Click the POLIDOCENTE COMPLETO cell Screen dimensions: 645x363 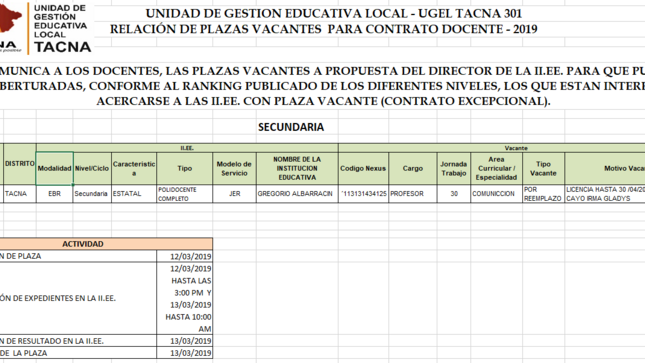click(x=185, y=194)
